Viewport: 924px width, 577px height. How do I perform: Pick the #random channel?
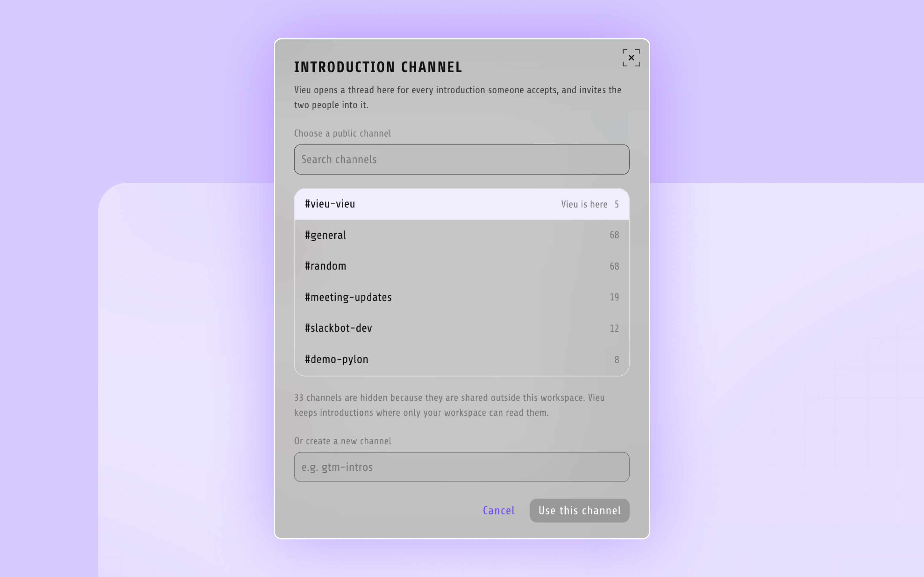click(x=462, y=266)
